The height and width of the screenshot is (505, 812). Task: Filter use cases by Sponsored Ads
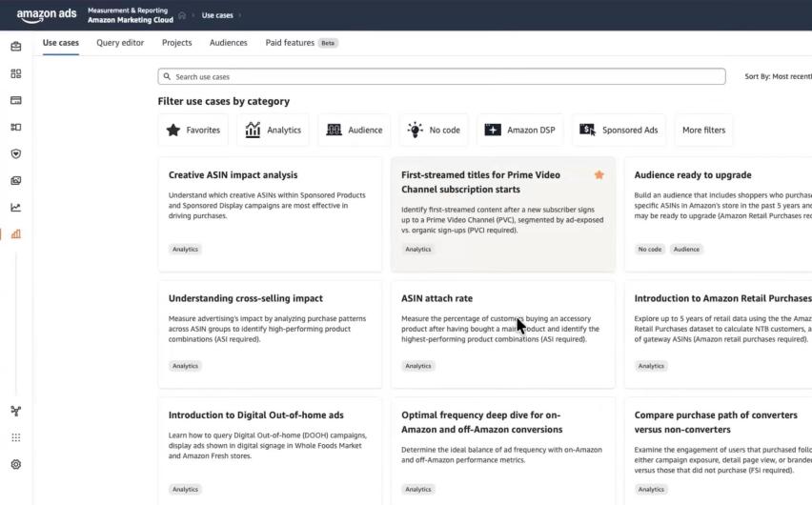point(619,131)
